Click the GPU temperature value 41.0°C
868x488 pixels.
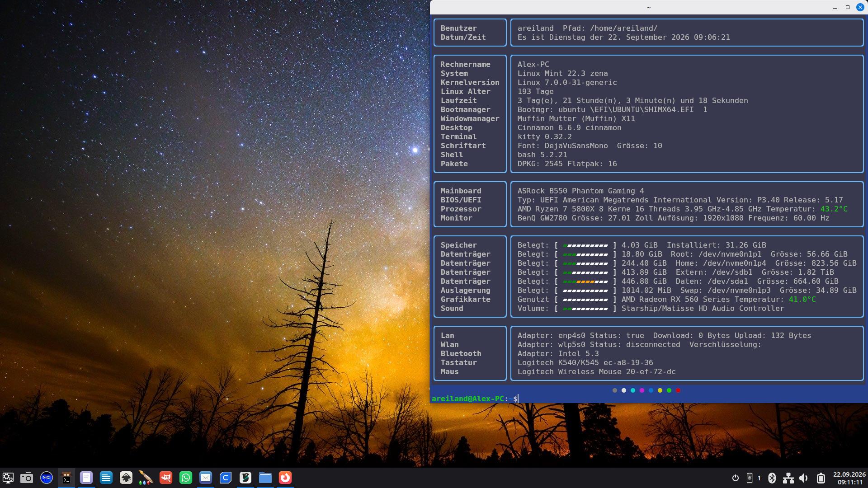(802, 299)
